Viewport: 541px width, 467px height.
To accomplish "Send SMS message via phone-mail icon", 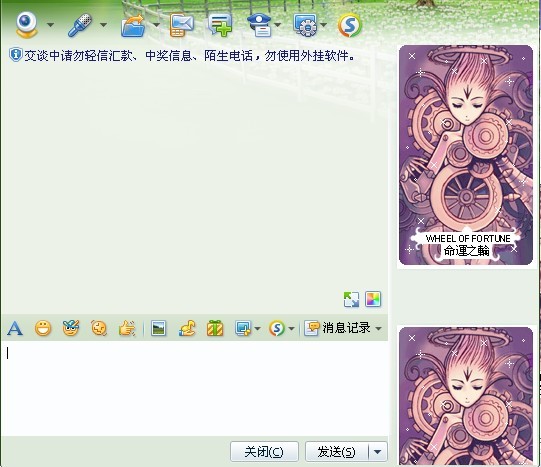I will pos(181,25).
